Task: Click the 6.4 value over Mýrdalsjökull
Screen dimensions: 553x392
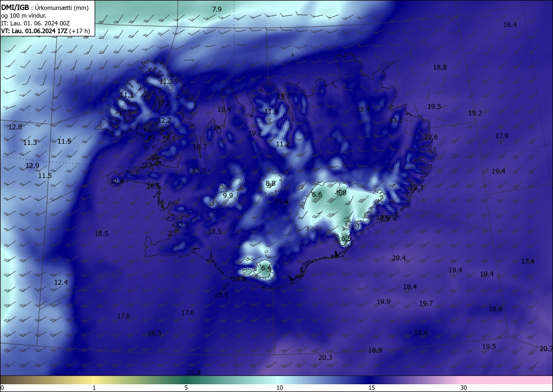Action: (266, 268)
